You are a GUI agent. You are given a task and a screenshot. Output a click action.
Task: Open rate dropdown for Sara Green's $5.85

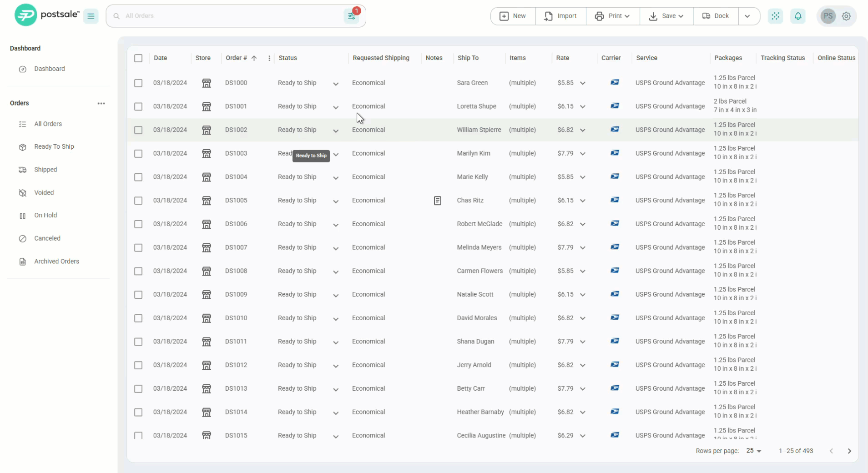coord(582,83)
